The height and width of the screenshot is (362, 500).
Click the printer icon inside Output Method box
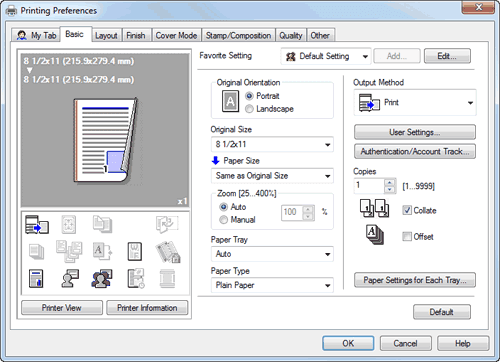click(369, 103)
